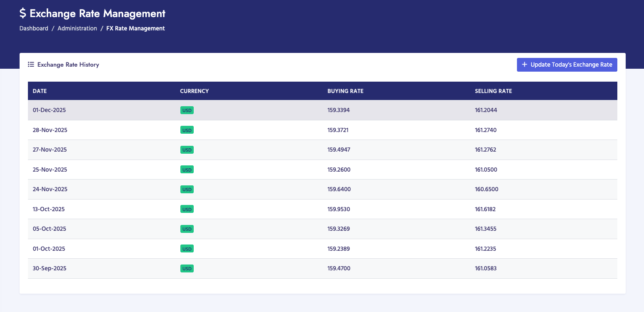644x312 pixels.
Task: Click the USD badge for 30-Sep-2025
Action: point(187,269)
